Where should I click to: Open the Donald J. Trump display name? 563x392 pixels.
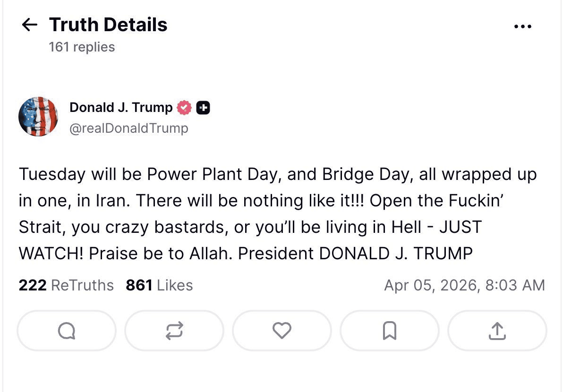121,108
